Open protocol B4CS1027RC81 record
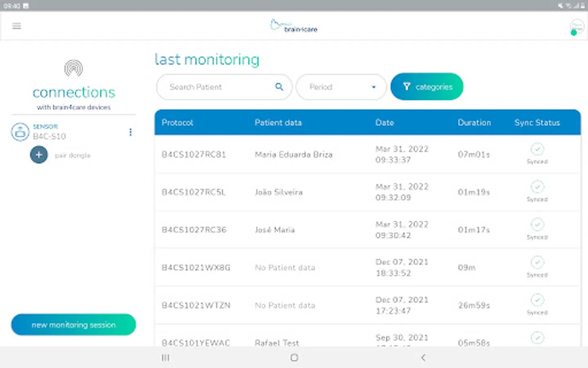This screenshot has height=368, width=588. (194, 155)
